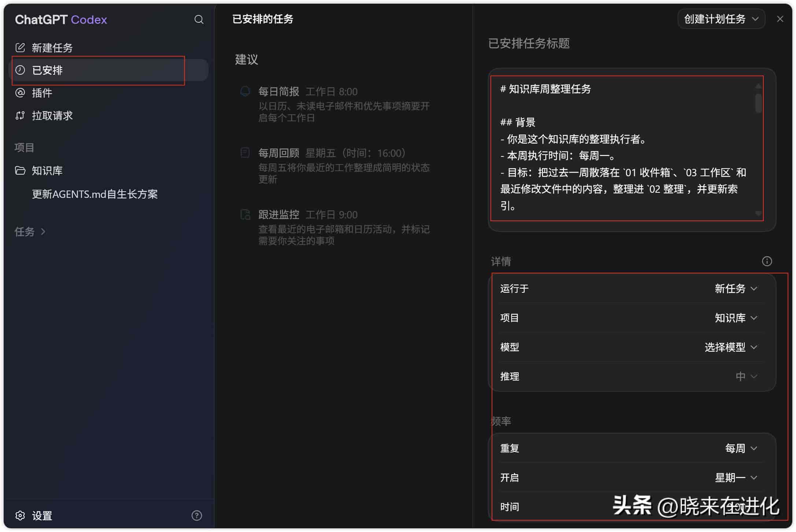Open help via the question mark icon
Screen dimensions: 796x532
[x=197, y=516]
